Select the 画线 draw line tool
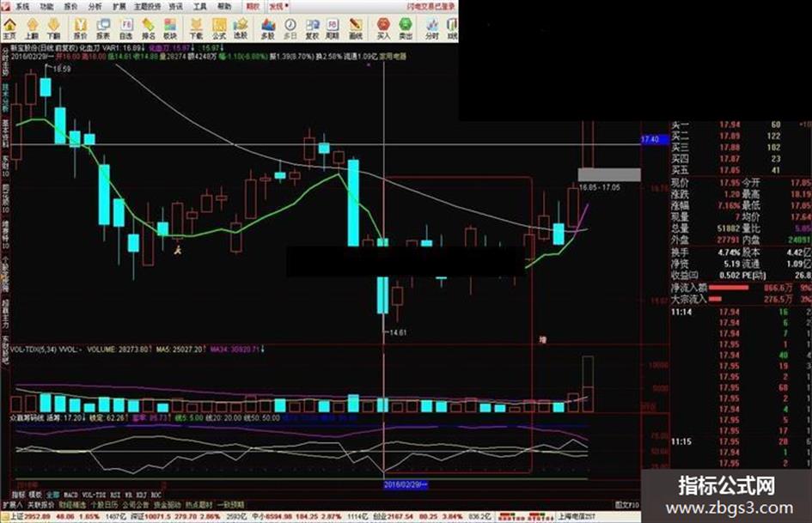This screenshot has width=812, height=523. click(355, 28)
